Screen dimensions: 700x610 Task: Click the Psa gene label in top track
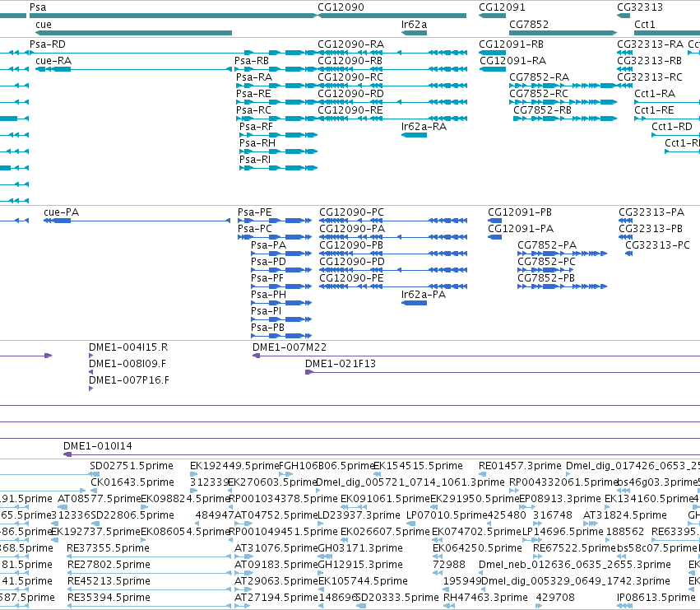click(38, 7)
